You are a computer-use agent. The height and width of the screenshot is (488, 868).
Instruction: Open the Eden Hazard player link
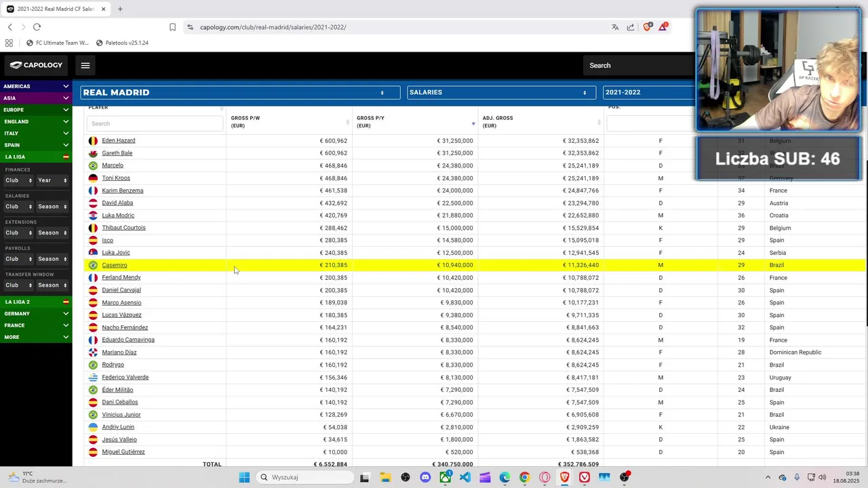[119, 140]
